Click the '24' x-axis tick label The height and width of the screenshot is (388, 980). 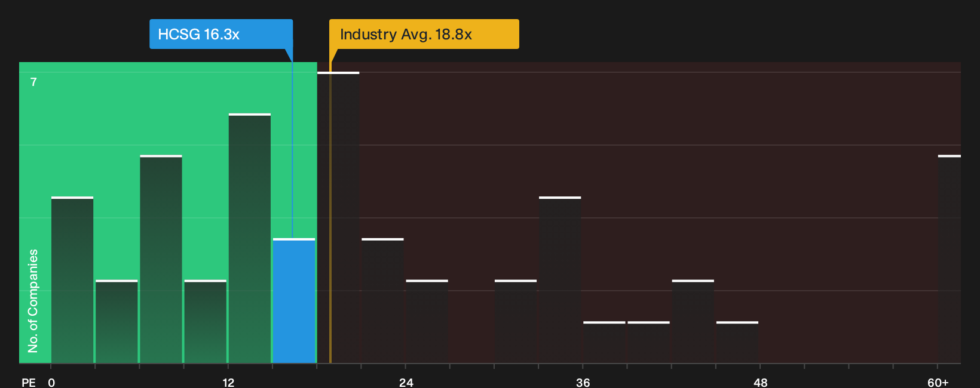[x=406, y=383]
